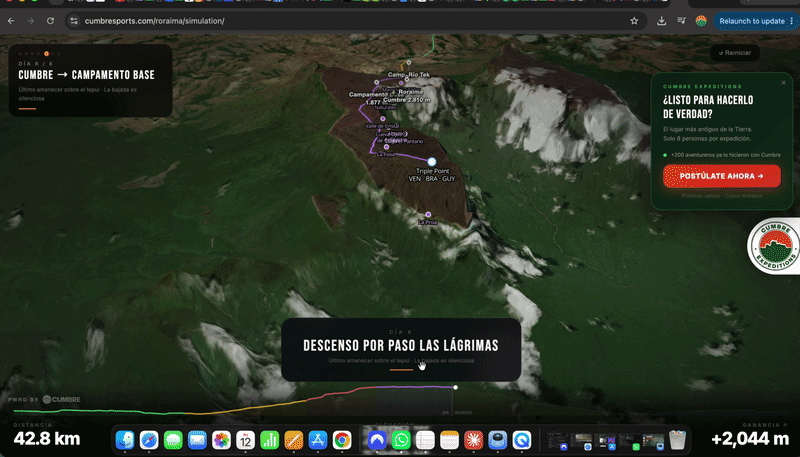Select the highlighted day 6 step dot

[x=46, y=54]
